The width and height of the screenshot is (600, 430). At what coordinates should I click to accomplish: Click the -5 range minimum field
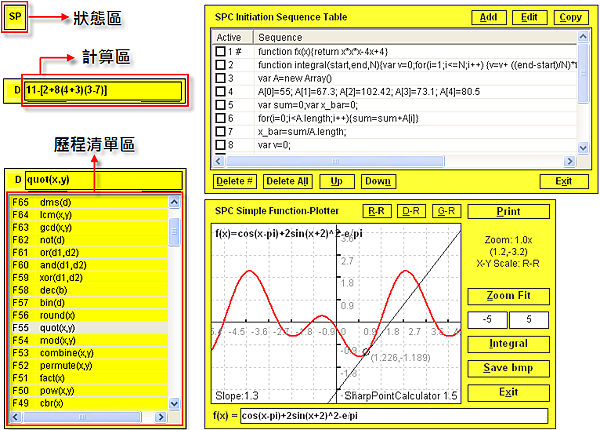click(488, 319)
